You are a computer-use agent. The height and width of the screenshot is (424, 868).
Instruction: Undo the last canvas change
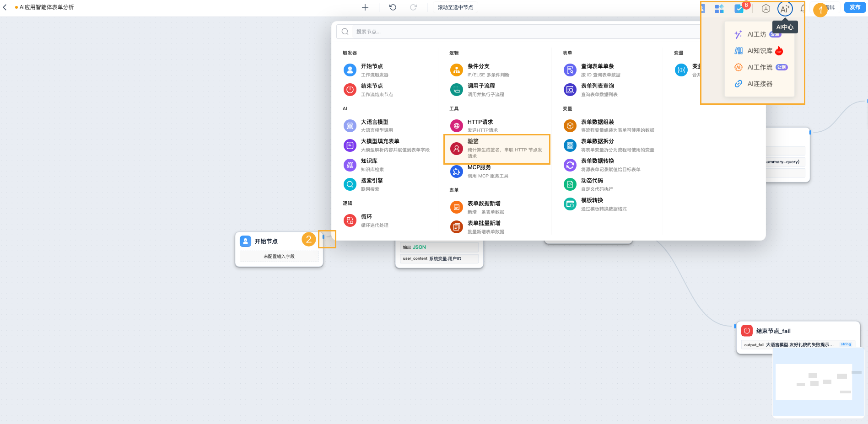click(x=393, y=7)
